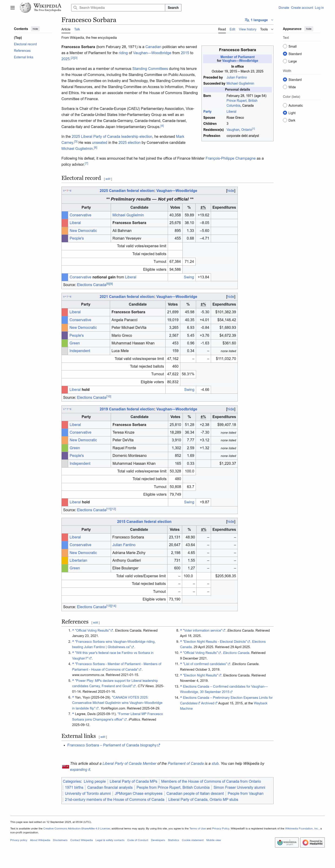
Task: Click the Search button
Action: coord(173,8)
